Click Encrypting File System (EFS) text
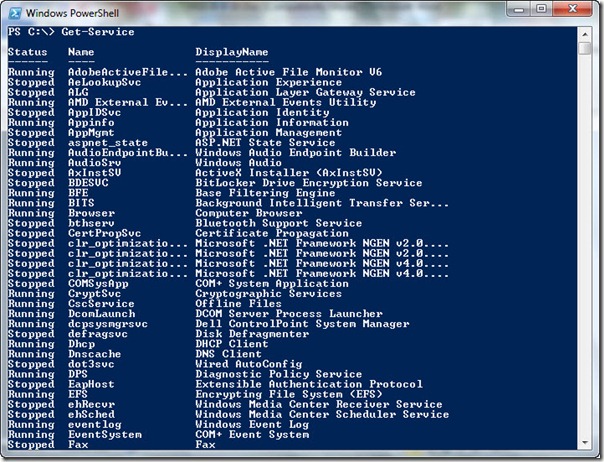 [289, 394]
